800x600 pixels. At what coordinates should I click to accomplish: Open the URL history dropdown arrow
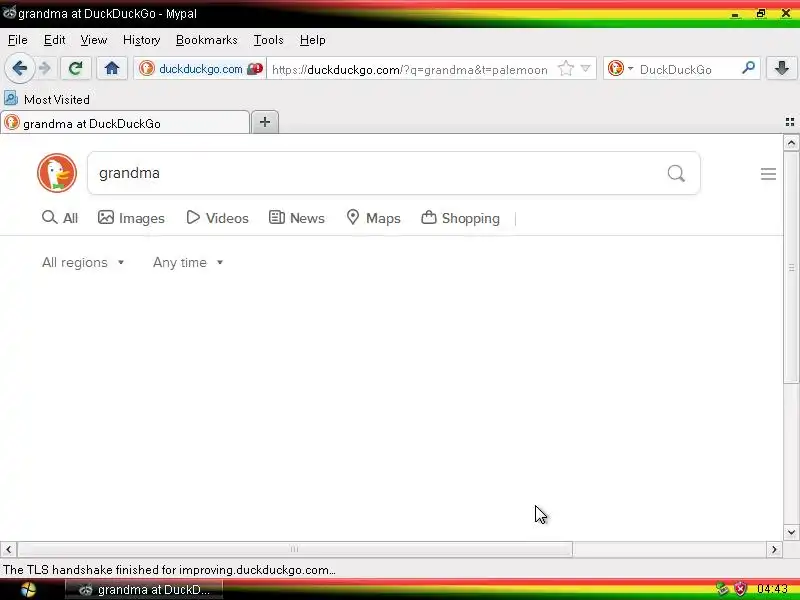(x=586, y=69)
